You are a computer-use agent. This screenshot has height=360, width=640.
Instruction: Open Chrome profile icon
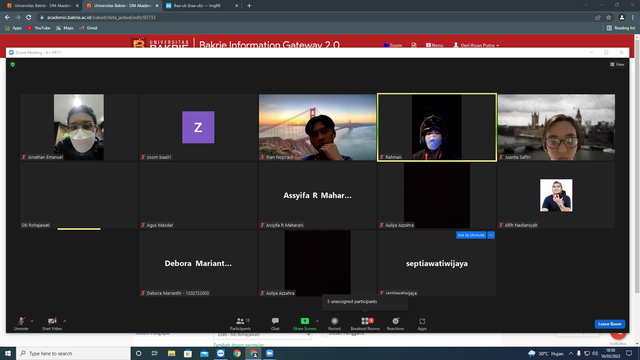click(622, 17)
